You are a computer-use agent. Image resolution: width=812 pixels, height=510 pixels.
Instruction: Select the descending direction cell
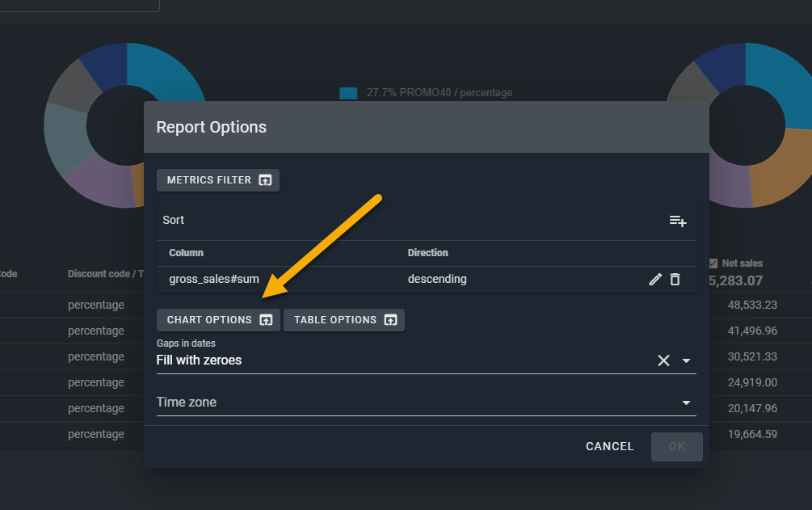(x=437, y=280)
